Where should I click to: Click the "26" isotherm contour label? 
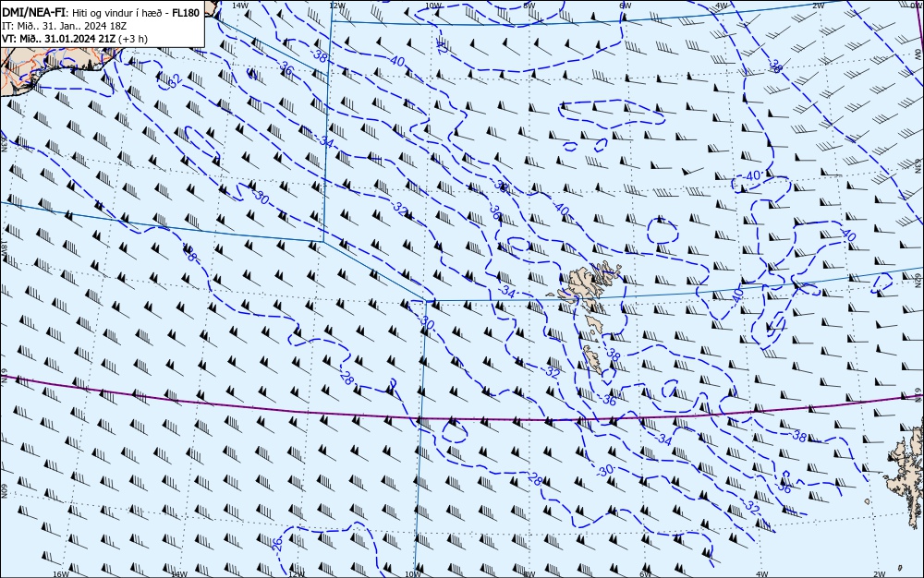pyautogui.click(x=277, y=543)
